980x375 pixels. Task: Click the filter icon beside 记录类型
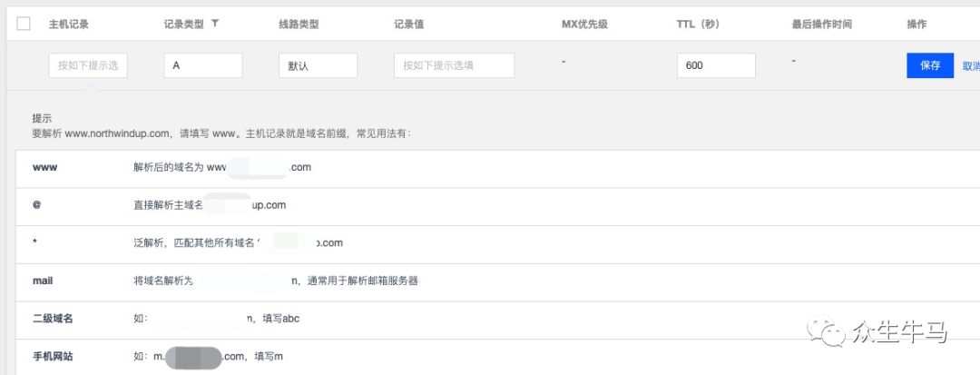[x=215, y=24]
